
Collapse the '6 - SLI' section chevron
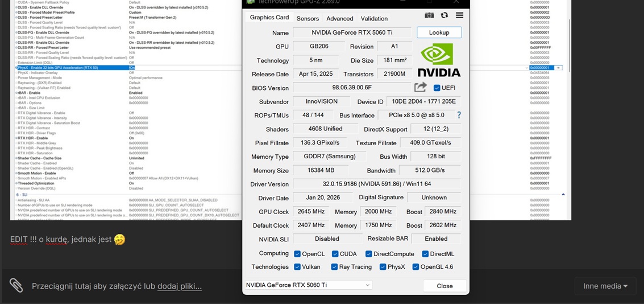coord(563,194)
